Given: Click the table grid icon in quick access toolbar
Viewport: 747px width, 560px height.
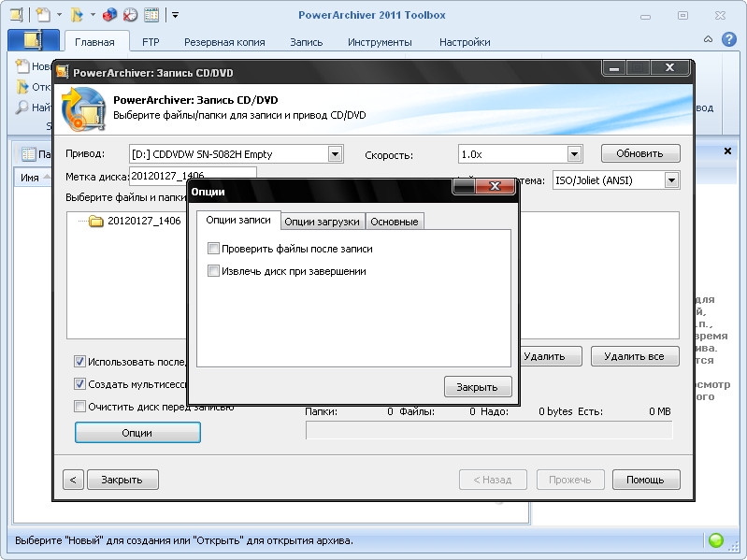Looking at the screenshot, I should tap(151, 15).
